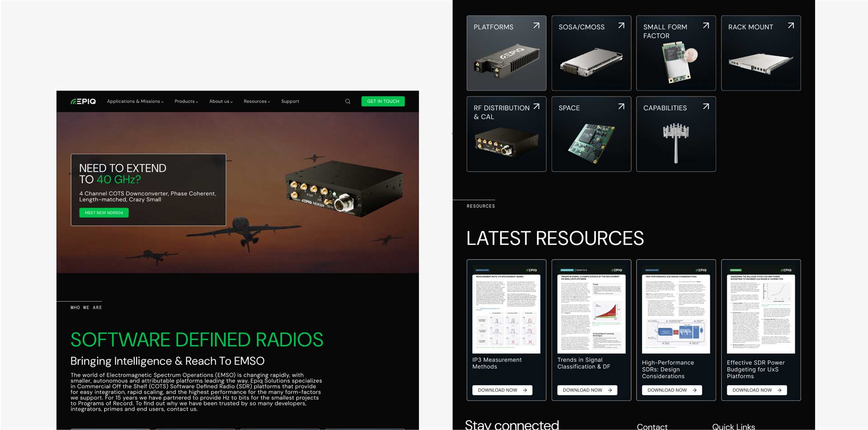
Task: Expand the Resources dropdown in navbar
Action: point(257,102)
